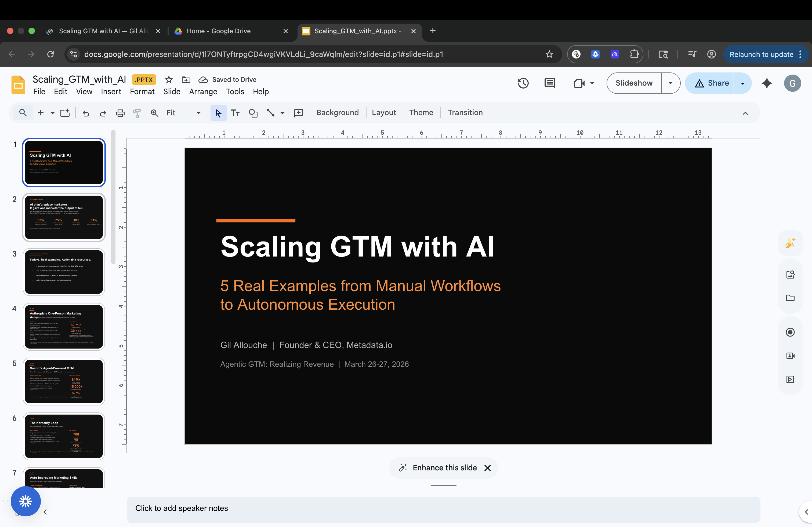Open the folder side panel icon

click(x=790, y=298)
